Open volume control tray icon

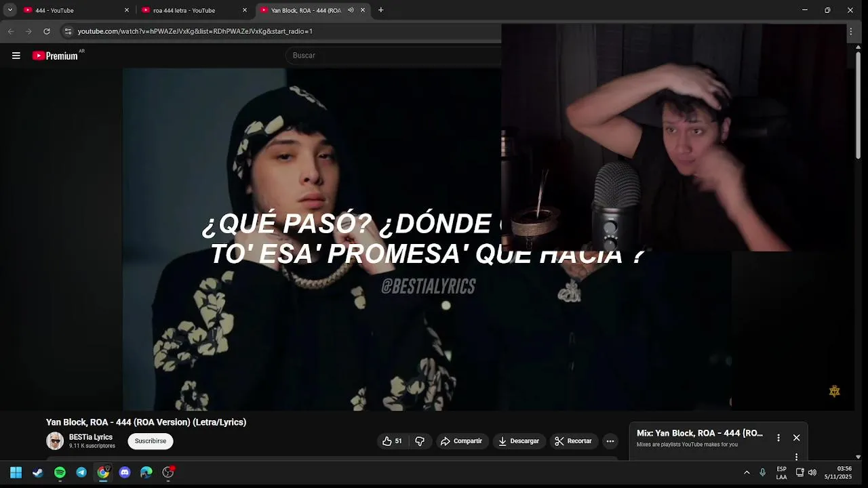click(x=812, y=472)
